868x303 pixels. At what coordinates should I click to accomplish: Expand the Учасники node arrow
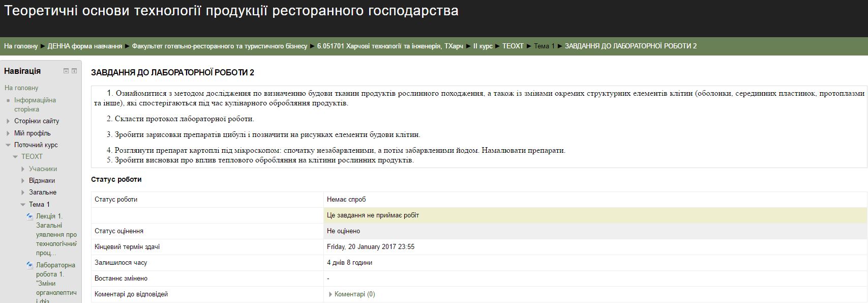pos(23,169)
